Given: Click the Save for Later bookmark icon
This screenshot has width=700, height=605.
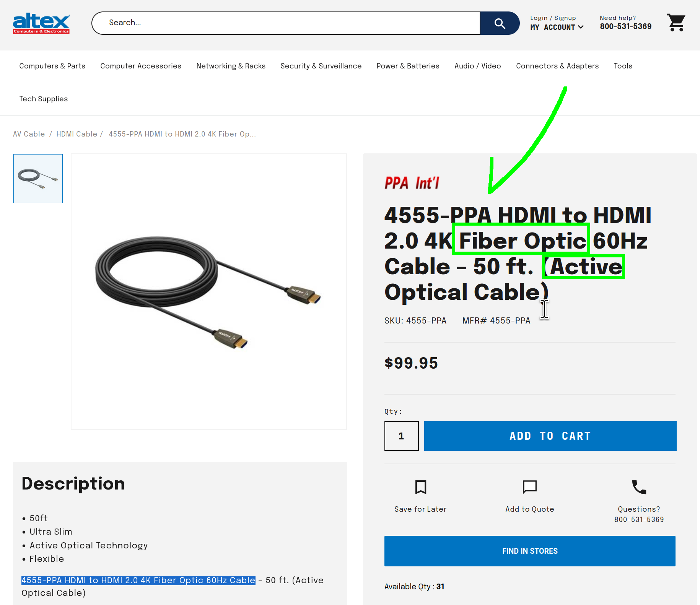Looking at the screenshot, I should click(421, 487).
